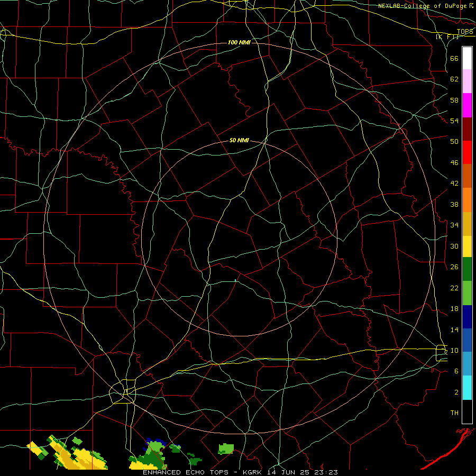
Task: Pick the bright yellow legend swatch
Action: click(x=467, y=246)
